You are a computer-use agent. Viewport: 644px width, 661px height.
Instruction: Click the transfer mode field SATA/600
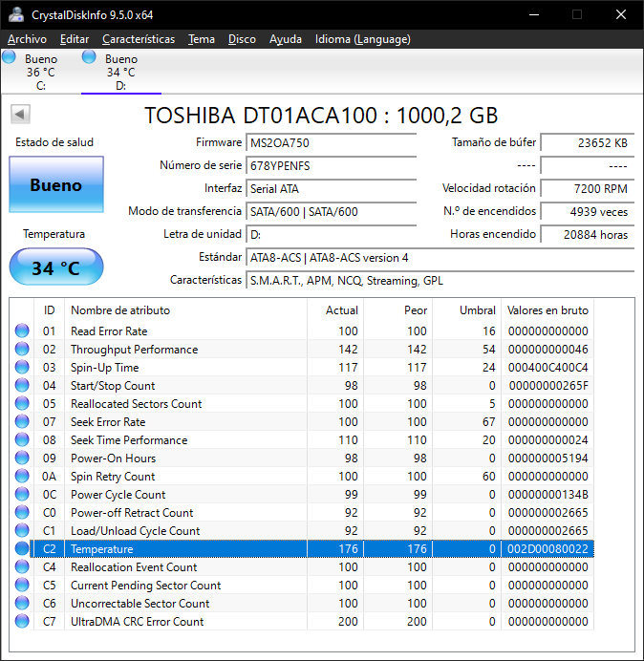[x=331, y=211]
